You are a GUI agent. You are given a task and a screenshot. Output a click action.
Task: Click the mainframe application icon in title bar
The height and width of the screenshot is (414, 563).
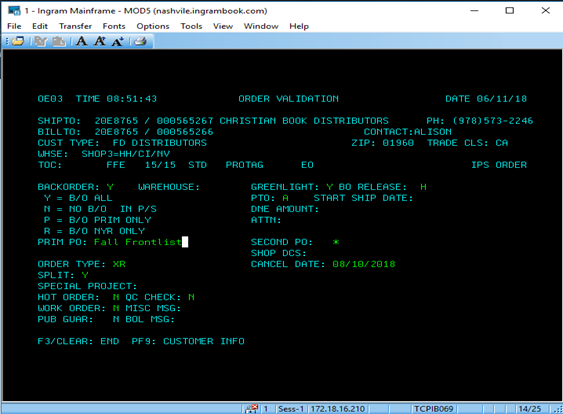pos(14,10)
